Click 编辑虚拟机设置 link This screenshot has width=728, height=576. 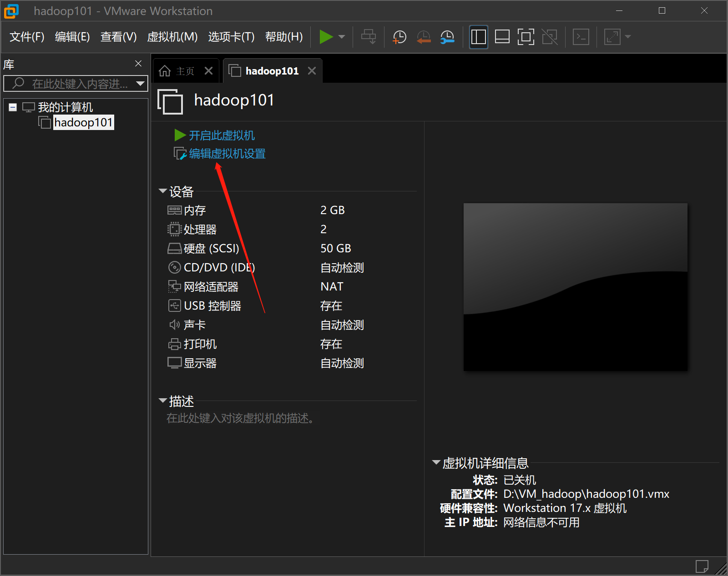pyautogui.click(x=227, y=154)
